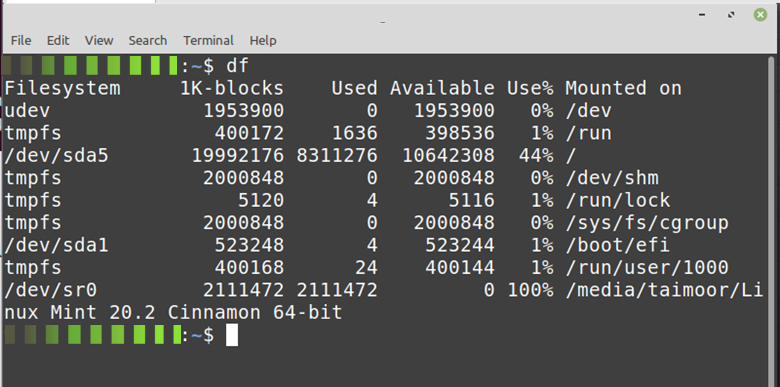The height and width of the screenshot is (387, 780).
Task: Click the '/run/user/1000' mount point
Action: click(x=647, y=268)
